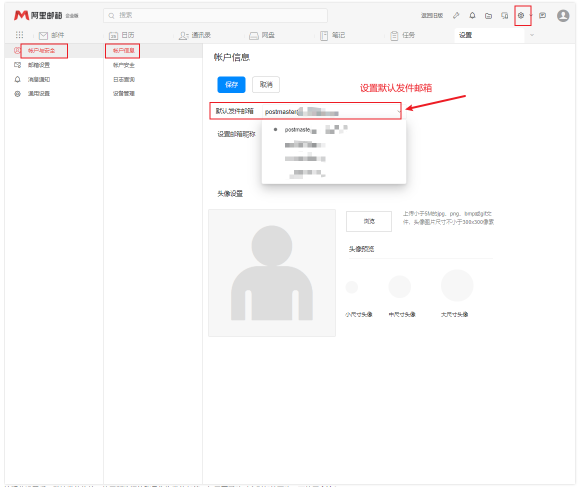Open the 默认发件邮箱 dropdown

pyautogui.click(x=332, y=111)
